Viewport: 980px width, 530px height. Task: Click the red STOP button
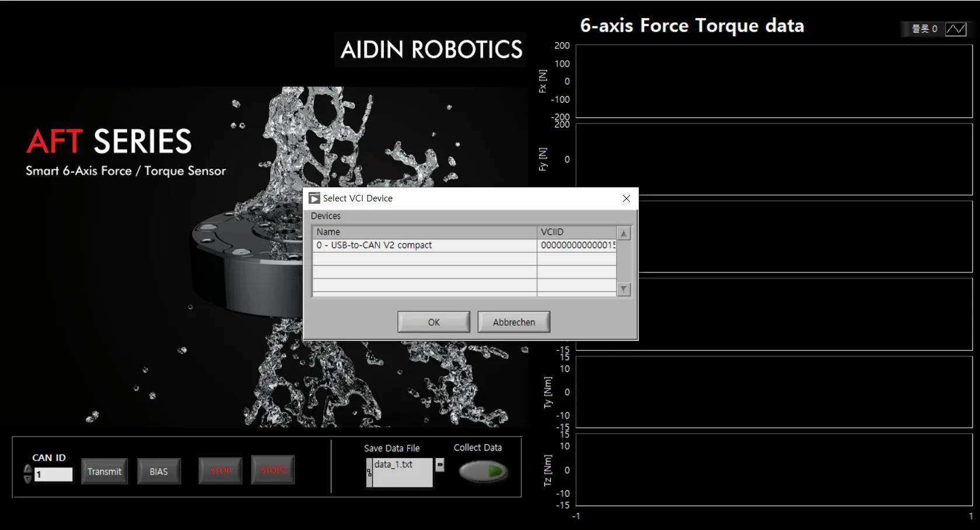(x=220, y=470)
